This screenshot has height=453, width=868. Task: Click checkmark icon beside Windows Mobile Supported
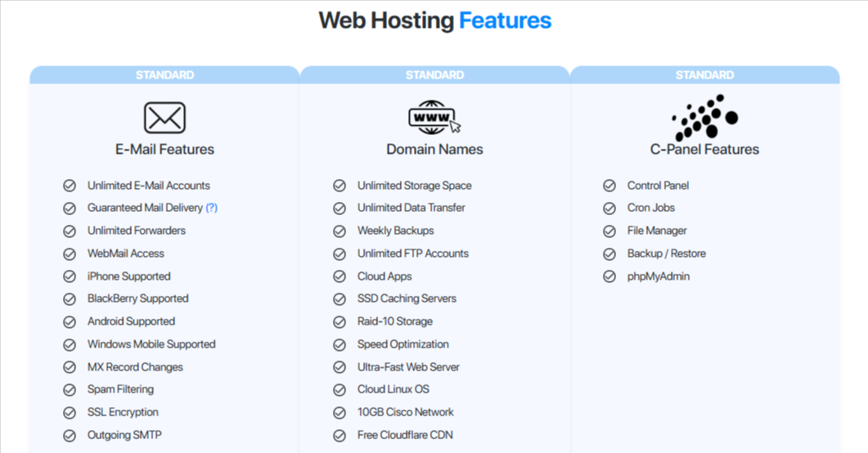[x=70, y=344]
